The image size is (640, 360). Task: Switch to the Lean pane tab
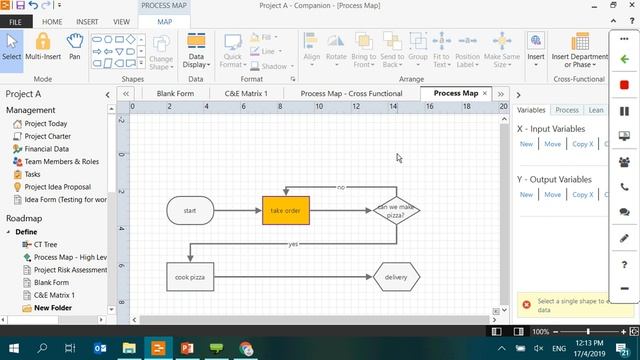coord(596,110)
